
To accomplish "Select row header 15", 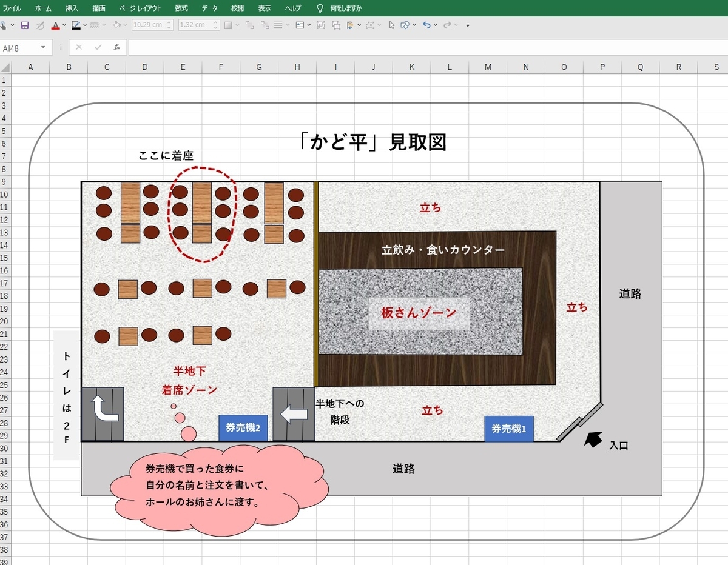I will pyautogui.click(x=4, y=258).
